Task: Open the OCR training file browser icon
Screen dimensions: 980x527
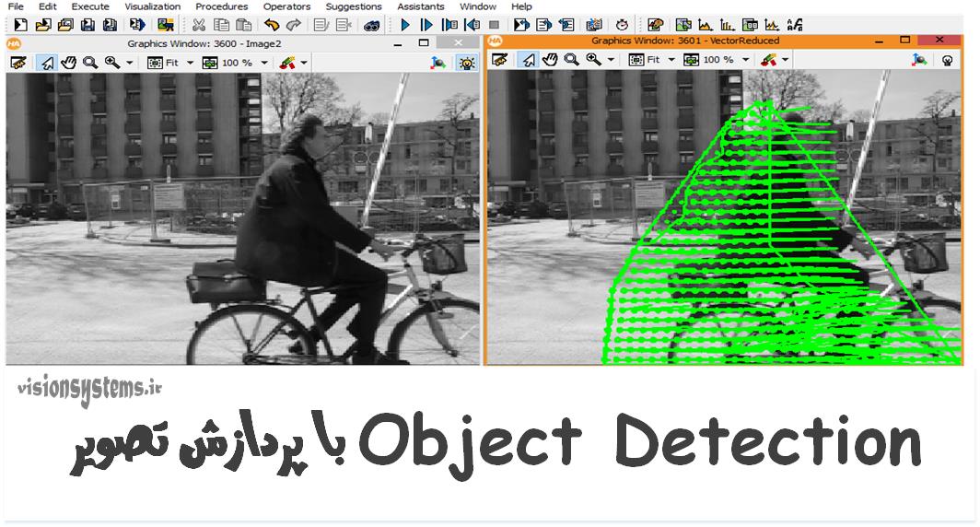Action: point(794,25)
